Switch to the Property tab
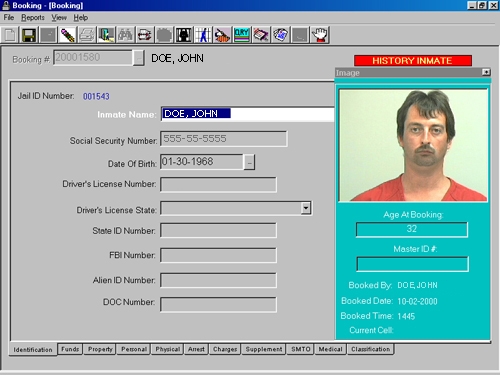 100,349
